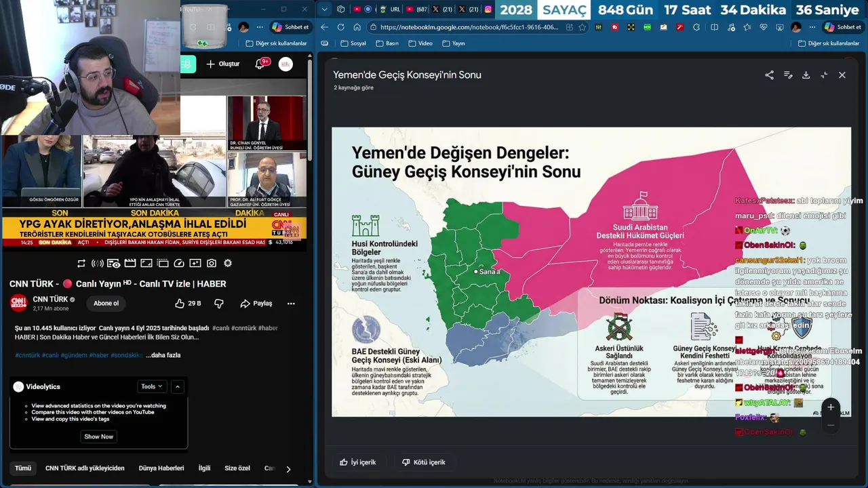The image size is (868, 488).
Task: Toggle cinema mode clapperboard icon
Action: (x=130, y=263)
